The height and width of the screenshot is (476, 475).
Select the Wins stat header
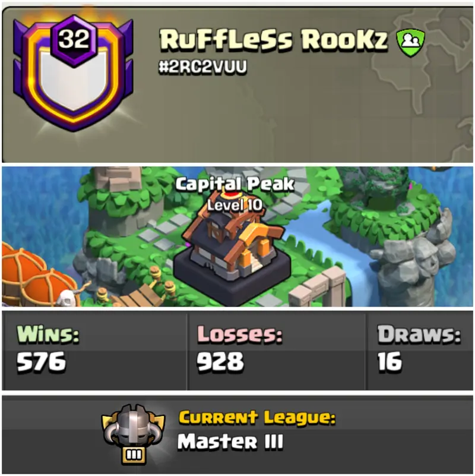pyautogui.click(x=48, y=334)
